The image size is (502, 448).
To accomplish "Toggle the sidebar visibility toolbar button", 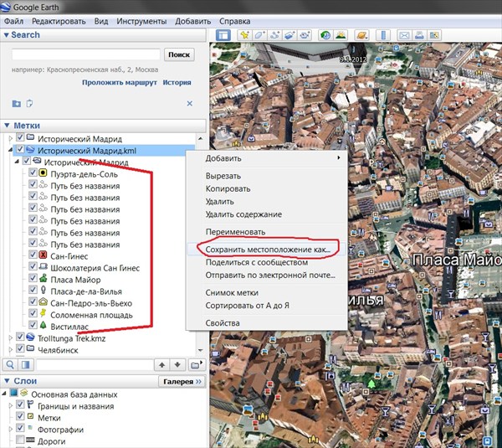I will click(x=223, y=35).
